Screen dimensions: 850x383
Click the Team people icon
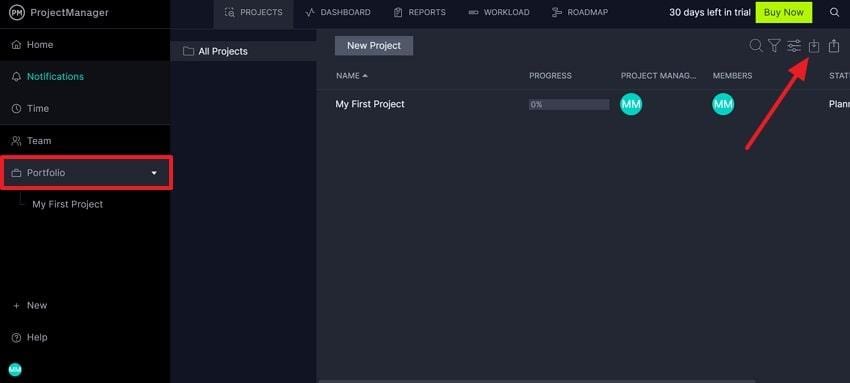point(16,141)
